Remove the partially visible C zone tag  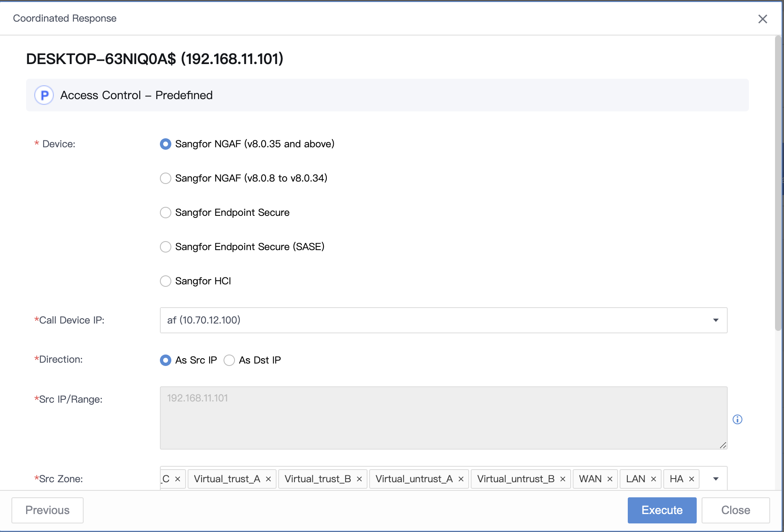177,479
